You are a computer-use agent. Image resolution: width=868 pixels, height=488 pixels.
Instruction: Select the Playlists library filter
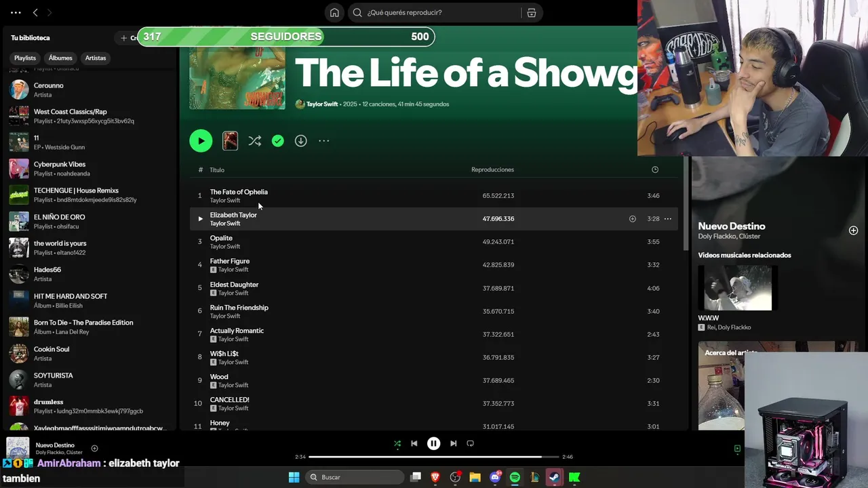[25, 58]
